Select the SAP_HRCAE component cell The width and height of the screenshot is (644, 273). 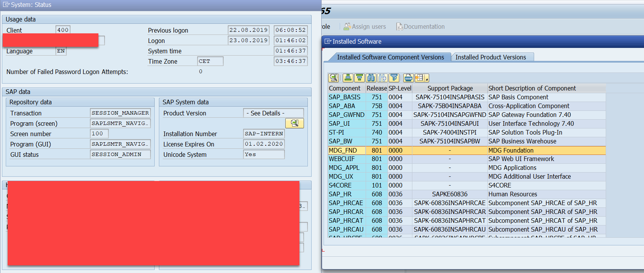[x=347, y=203]
